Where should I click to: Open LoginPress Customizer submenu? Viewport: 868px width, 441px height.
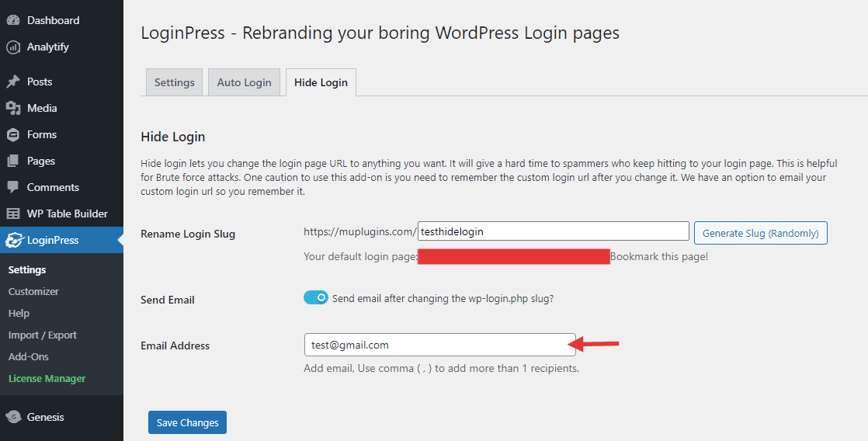[x=33, y=292]
